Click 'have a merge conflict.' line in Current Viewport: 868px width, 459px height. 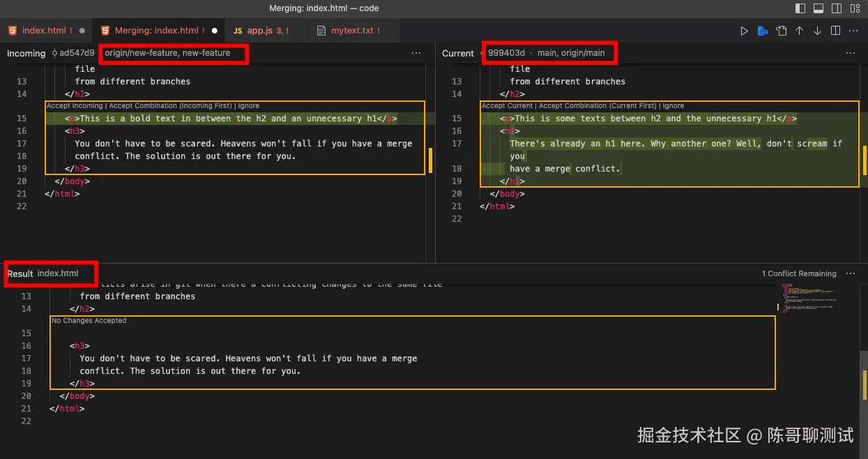(x=565, y=169)
